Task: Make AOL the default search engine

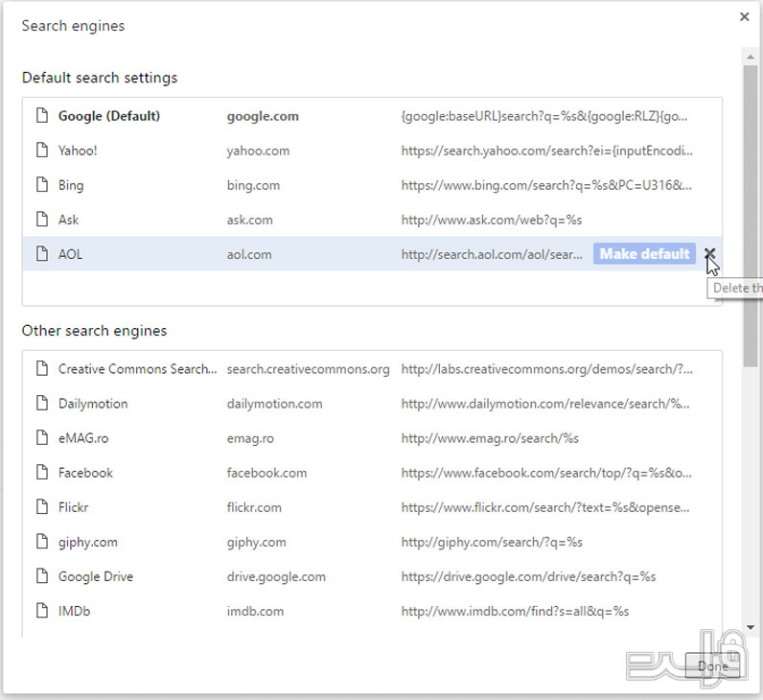Action: [644, 253]
